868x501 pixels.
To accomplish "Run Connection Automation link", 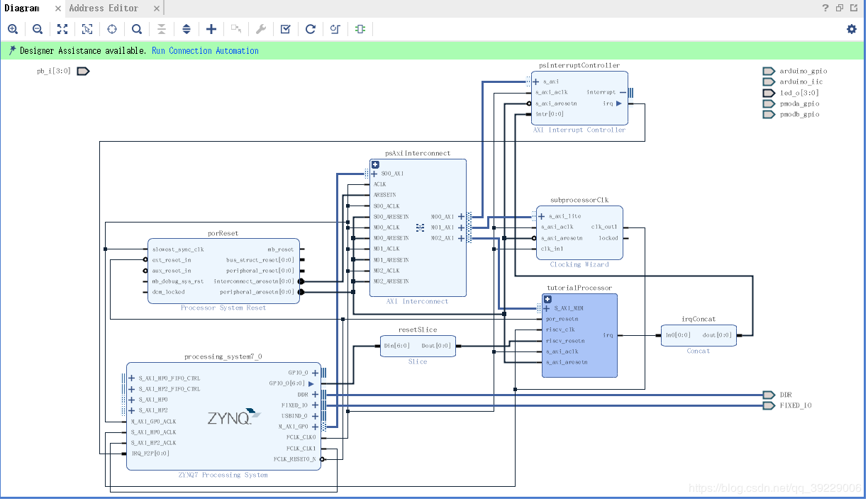I will click(x=205, y=51).
